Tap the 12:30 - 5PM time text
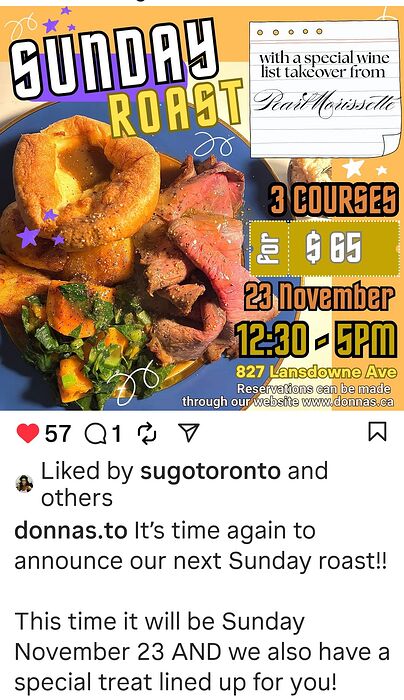This screenshot has height=700, width=404. [316, 339]
